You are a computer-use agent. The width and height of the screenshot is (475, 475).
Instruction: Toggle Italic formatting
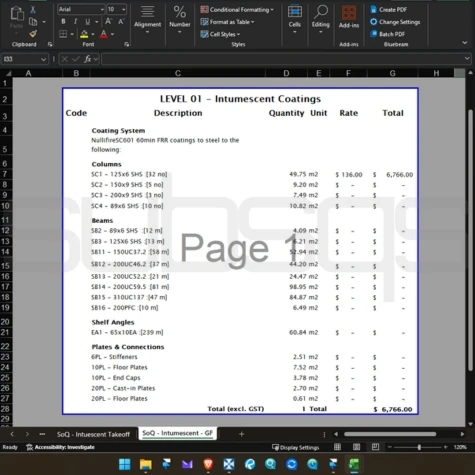tap(76, 22)
